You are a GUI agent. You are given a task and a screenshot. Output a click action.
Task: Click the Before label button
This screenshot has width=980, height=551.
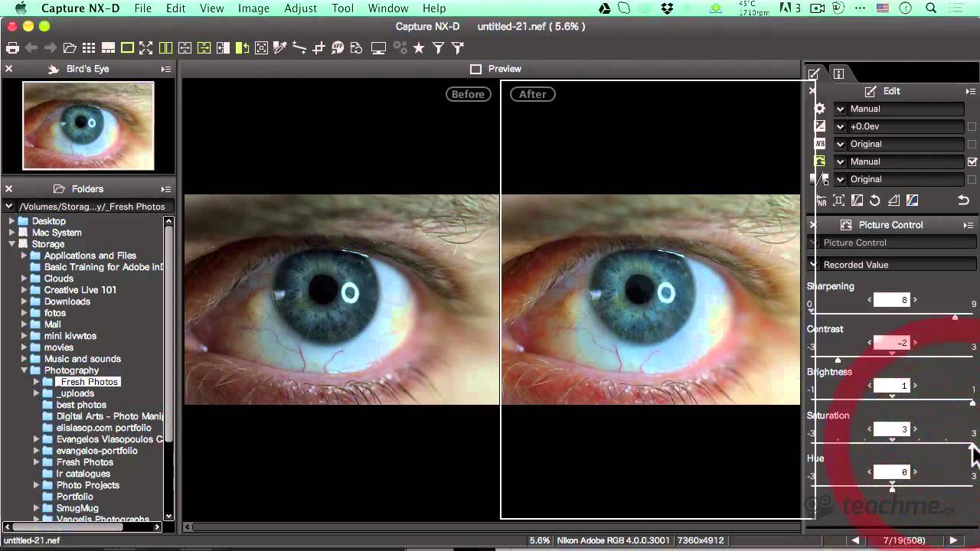(x=468, y=94)
